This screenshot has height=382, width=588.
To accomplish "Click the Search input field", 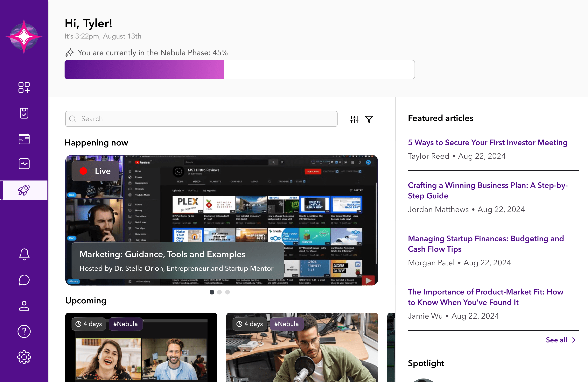I will (201, 119).
